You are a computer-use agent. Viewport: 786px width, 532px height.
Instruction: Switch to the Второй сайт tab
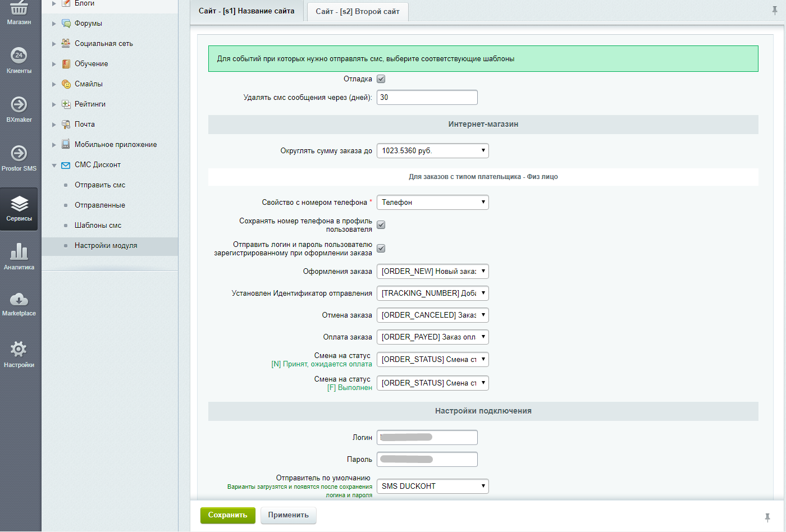click(358, 11)
